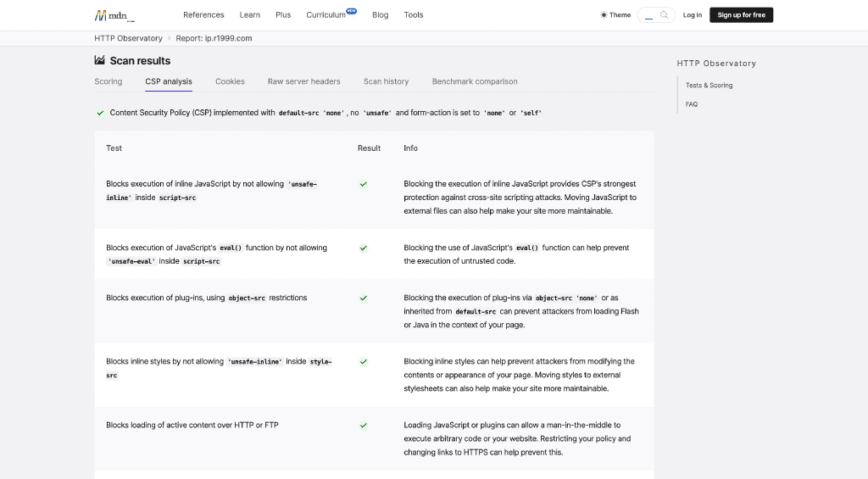This screenshot has width=868, height=479.
Task: Open the Raw server headers tab
Action: tap(303, 81)
